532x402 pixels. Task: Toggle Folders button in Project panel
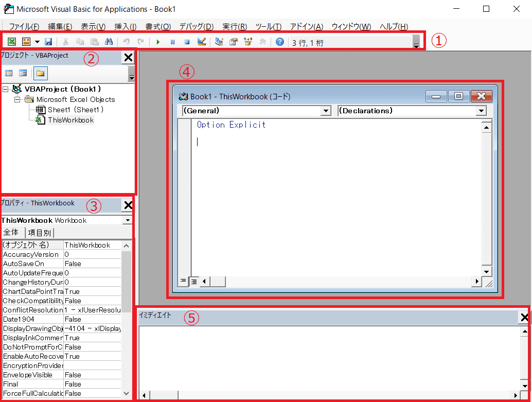(x=40, y=73)
